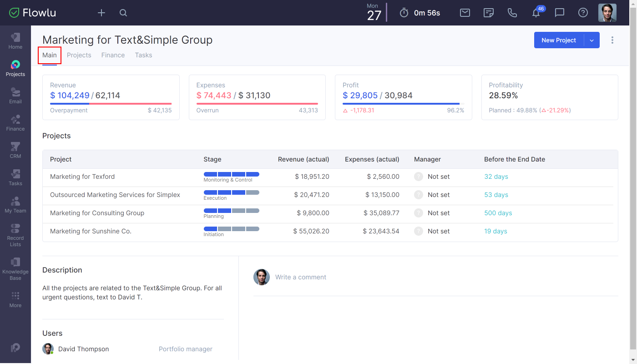Click the Stage column header
Image resolution: width=637 pixels, height=364 pixels.
click(x=212, y=159)
